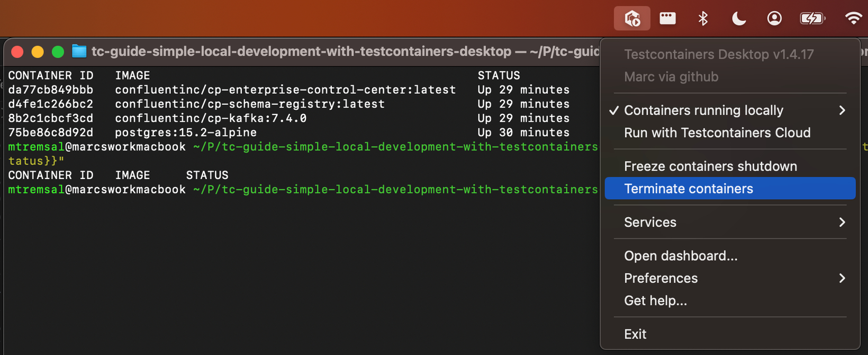868x355 pixels.
Task: Click the blue folder icon in terminal title
Action: (x=79, y=51)
